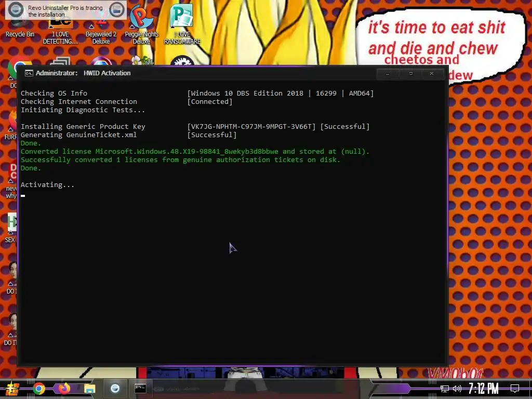Open the 7:12 PM clock
The image size is (532, 399).
tap(484, 389)
